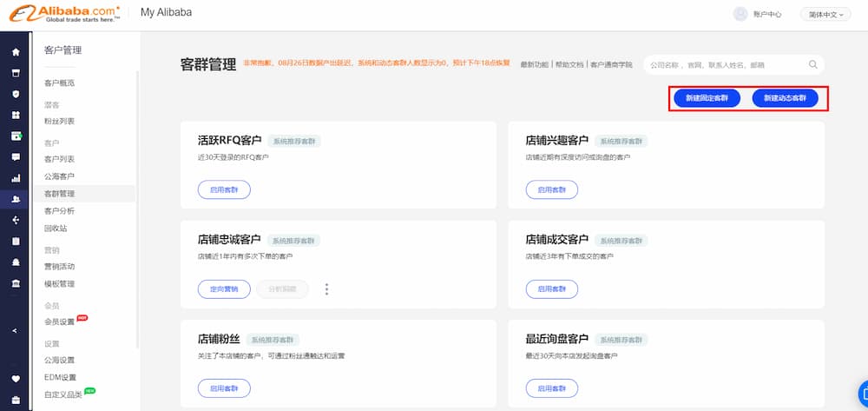
Task: Open the briefcase icon in dark sidebar
Action: 16,400
